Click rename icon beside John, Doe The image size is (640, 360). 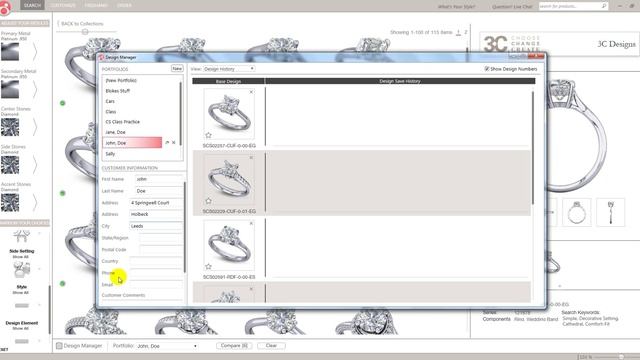[167, 142]
